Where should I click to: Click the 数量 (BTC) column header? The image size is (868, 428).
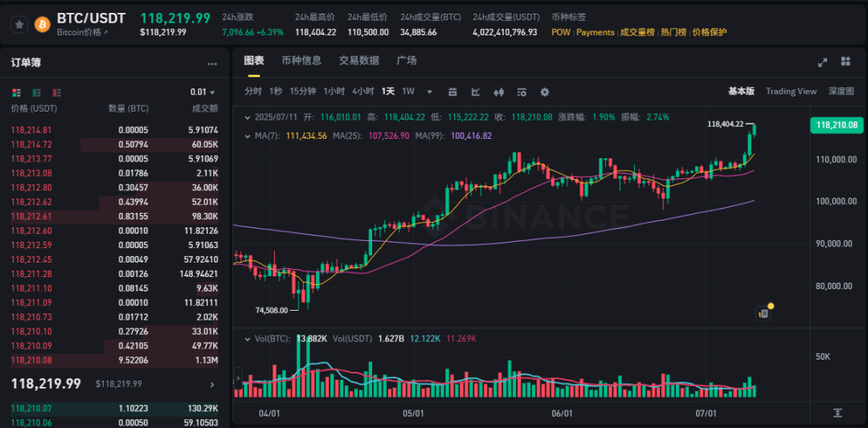pos(129,108)
